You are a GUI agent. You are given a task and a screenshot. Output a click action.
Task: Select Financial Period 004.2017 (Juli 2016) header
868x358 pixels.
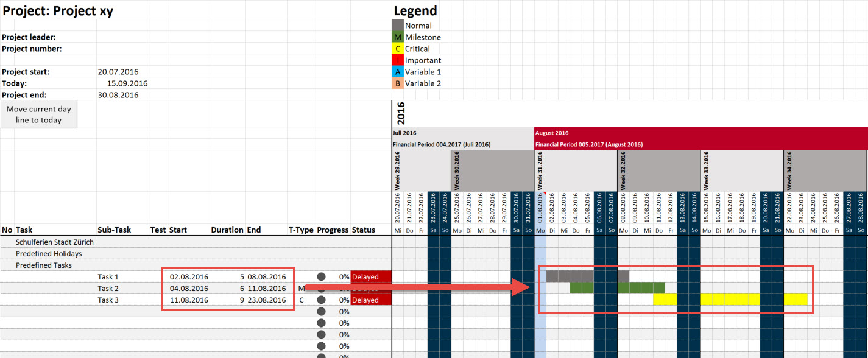click(x=463, y=144)
